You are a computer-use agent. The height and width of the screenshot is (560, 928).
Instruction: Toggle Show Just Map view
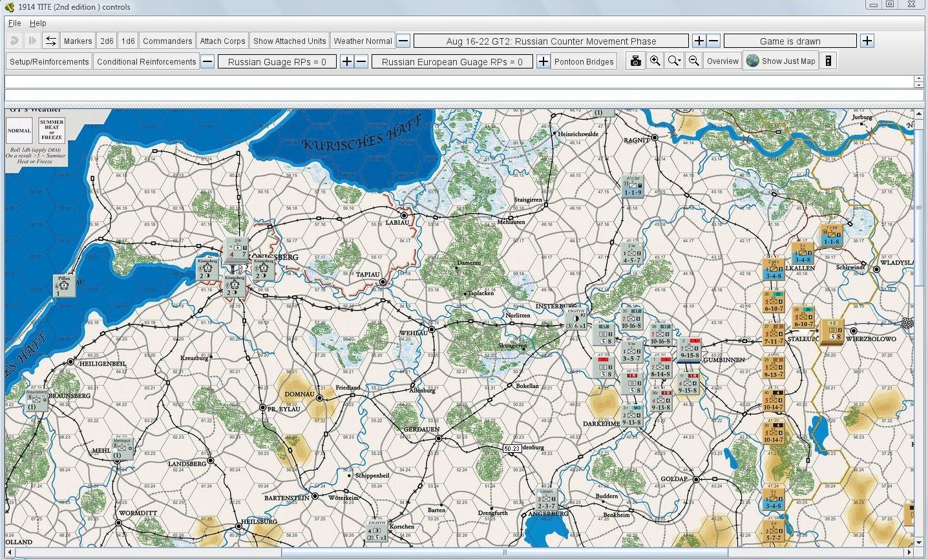pos(781,61)
